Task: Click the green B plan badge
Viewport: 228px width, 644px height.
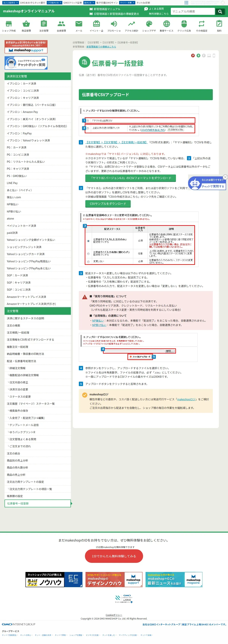Action: [x=198, y=56]
